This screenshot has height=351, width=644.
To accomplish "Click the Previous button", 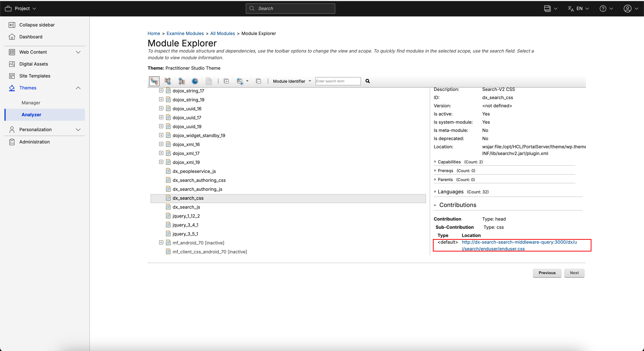I will [x=547, y=273].
